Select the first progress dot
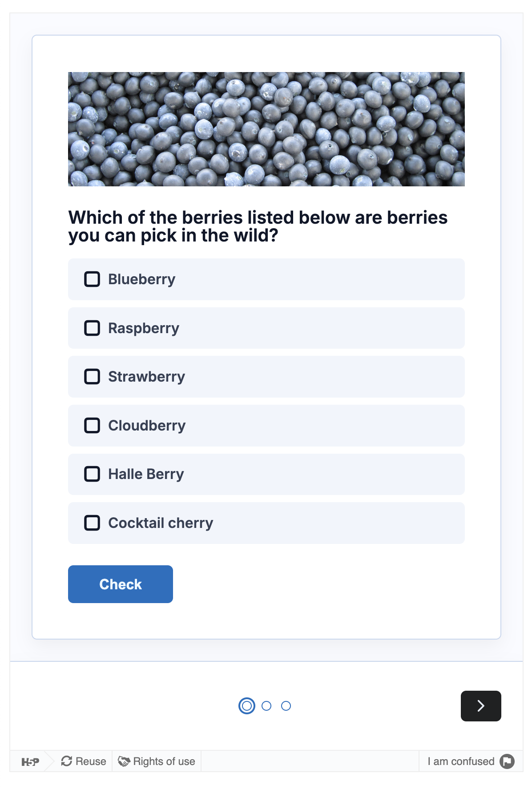The height and width of the screenshot is (789, 532). click(247, 706)
